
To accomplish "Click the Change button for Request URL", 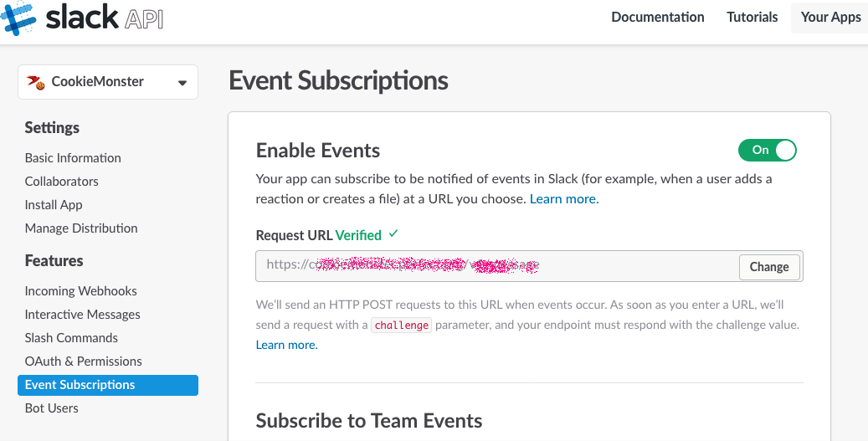I will 769,267.
